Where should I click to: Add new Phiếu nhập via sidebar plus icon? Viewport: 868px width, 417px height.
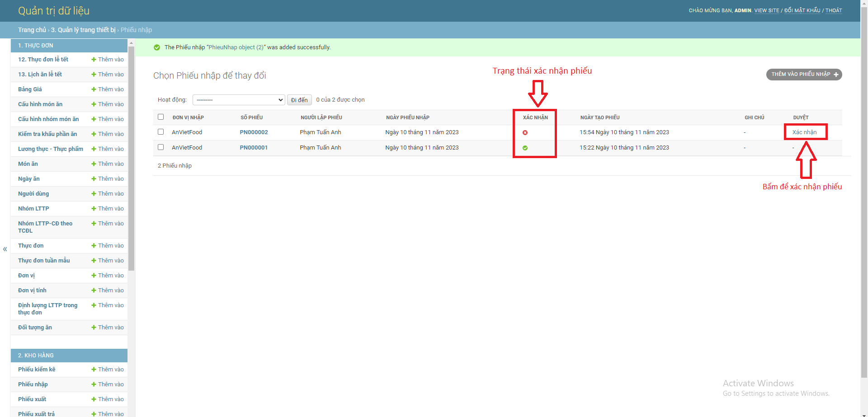tap(94, 384)
